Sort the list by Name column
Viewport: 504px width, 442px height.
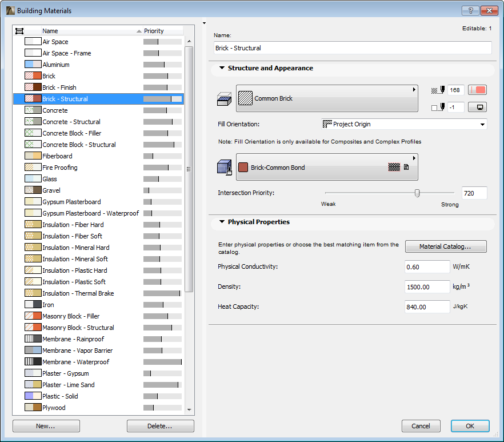92,31
